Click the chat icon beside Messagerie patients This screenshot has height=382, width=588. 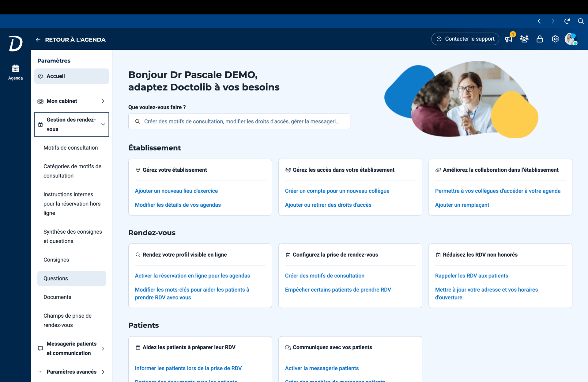[40, 348]
